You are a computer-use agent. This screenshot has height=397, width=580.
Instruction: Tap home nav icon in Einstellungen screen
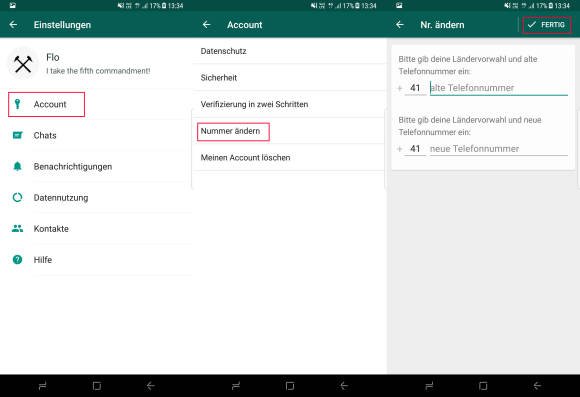click(x=97, y=386)
